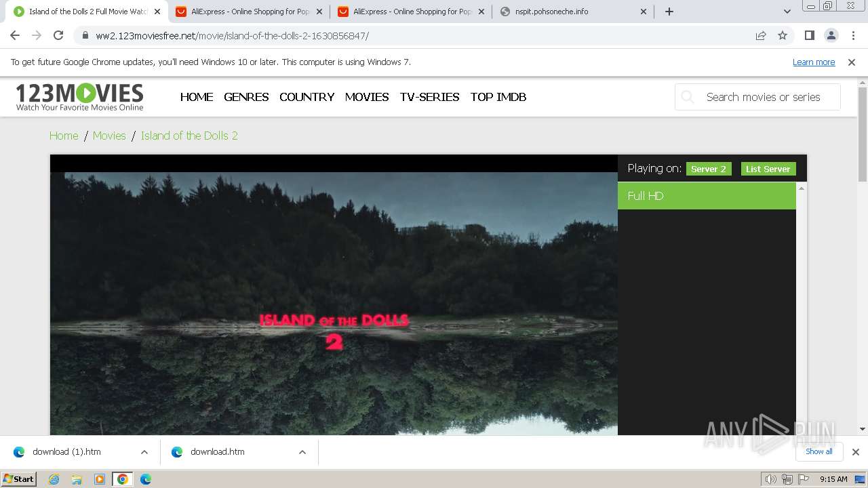Open the tab search dropdown arrow
Screen dimensions: 868x488
[x=787, y=12]
